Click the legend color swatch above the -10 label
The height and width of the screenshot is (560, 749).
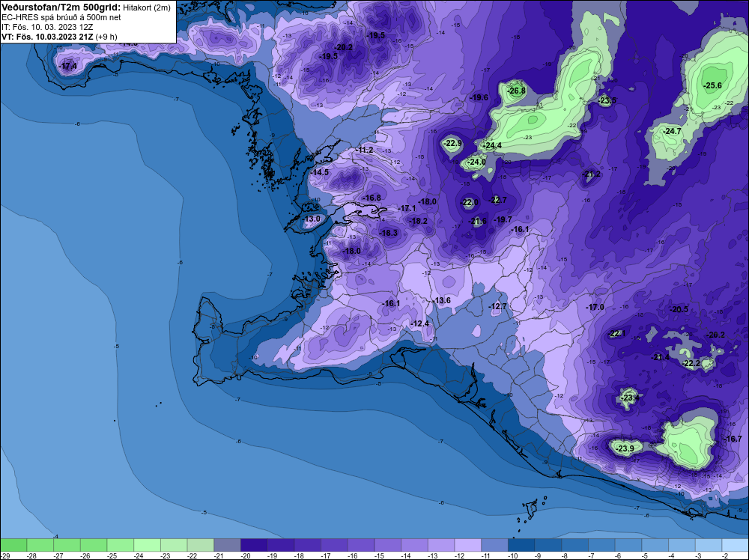click(521, 545)
